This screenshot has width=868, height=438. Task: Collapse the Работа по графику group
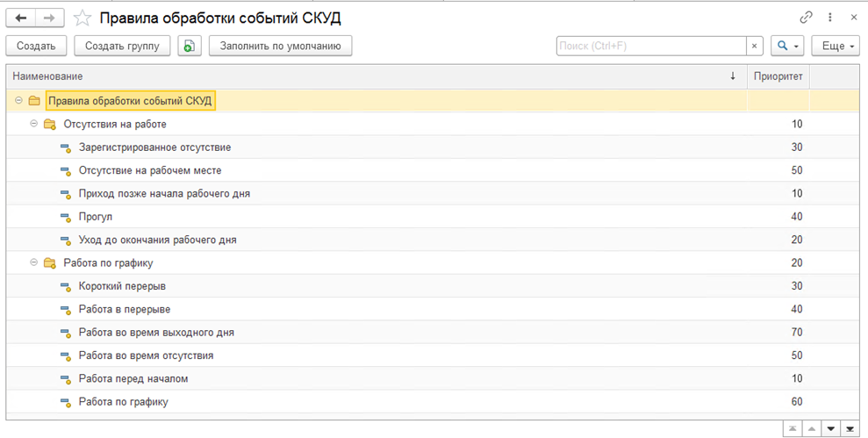pos(34,262)
